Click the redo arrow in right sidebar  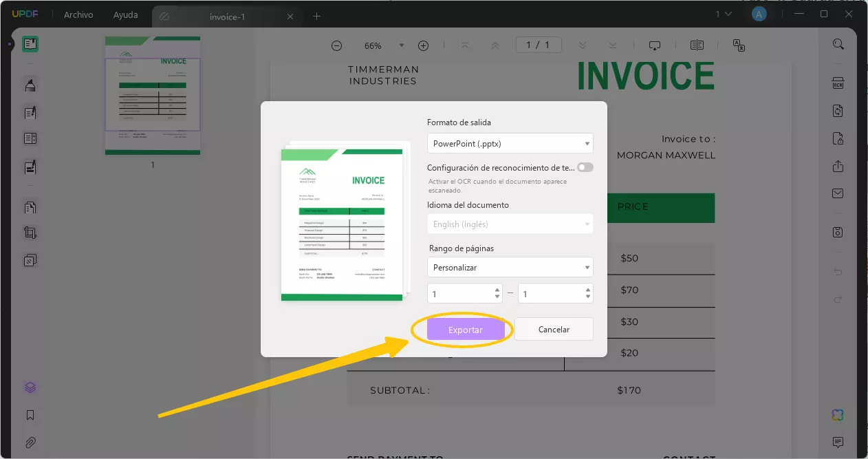point(838,299)
